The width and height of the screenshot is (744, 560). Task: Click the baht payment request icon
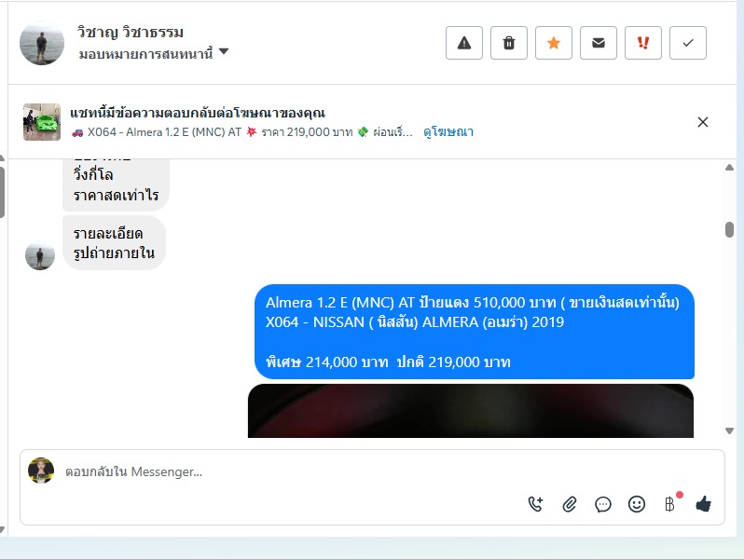tap(670, 504)
